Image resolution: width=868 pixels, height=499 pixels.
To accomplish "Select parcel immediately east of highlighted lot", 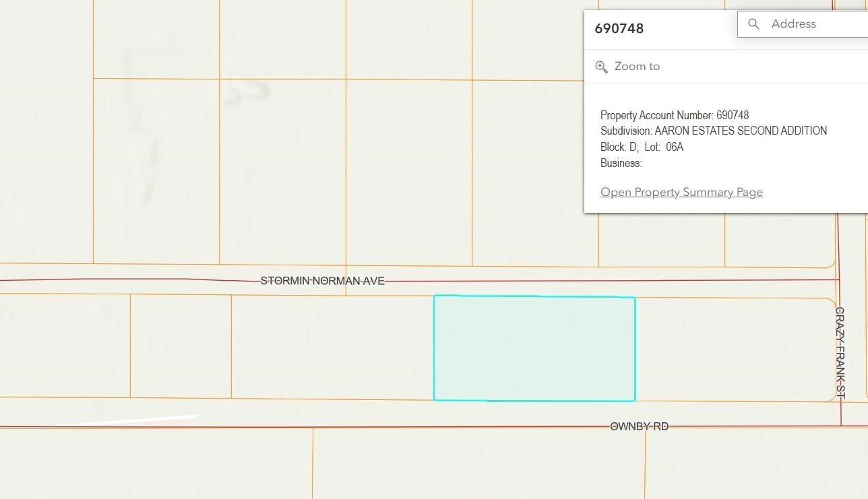I will (731, 350).
